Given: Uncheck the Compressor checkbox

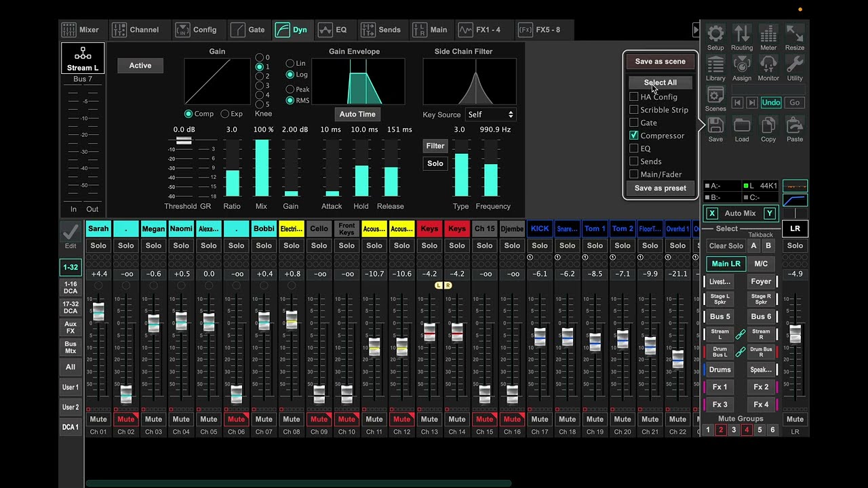Looking at the screenshot, I should pos(634,136).
